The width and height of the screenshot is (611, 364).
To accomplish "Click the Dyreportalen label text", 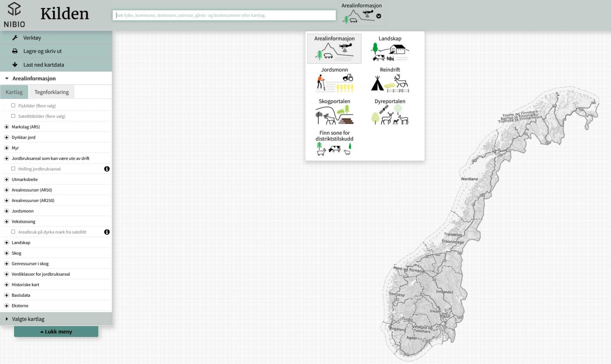I will click(x=390, y=101).
